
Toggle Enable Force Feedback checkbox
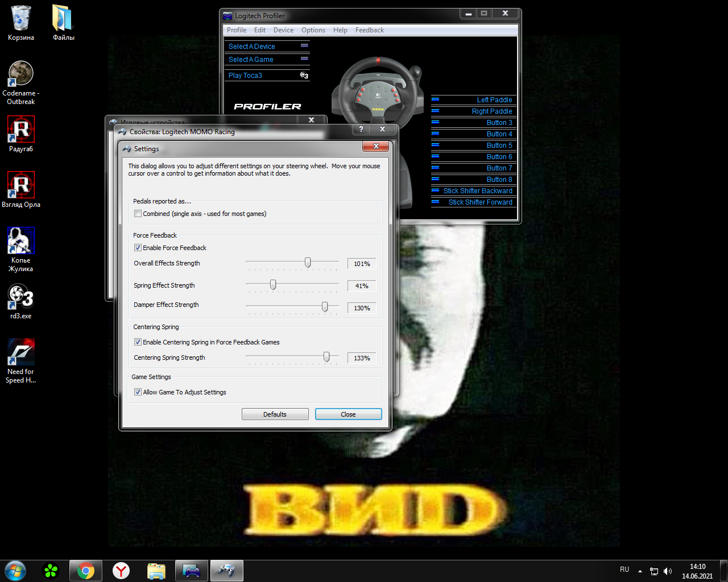click(x=138, y=248)
